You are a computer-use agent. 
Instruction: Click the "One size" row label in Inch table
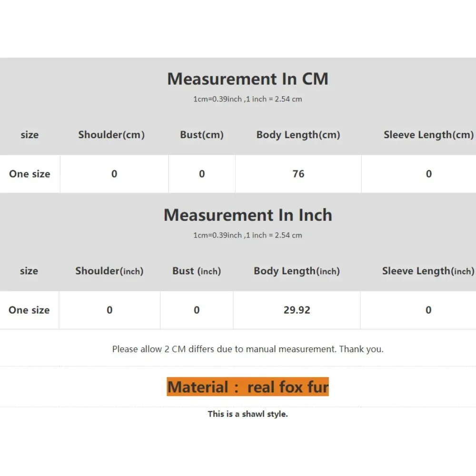tap(29, 310)
